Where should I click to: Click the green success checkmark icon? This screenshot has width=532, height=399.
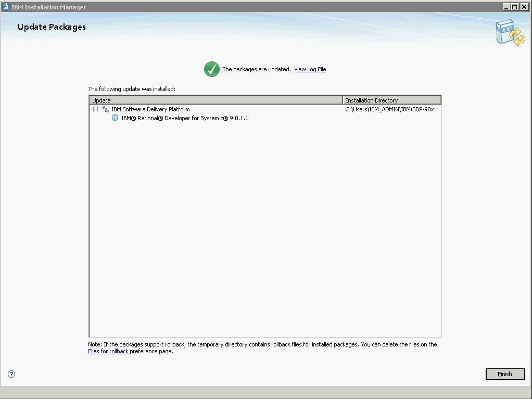click(212, 69)
